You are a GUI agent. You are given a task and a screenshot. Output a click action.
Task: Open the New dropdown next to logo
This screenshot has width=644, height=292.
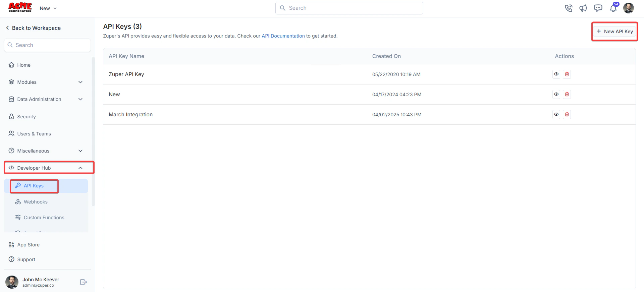pos(48,8)
